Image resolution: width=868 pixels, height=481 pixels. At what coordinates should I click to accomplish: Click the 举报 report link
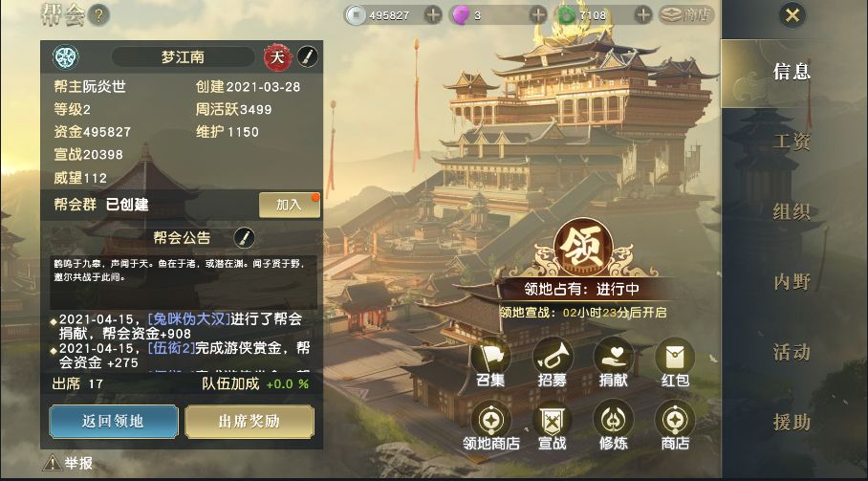[68, 463]
